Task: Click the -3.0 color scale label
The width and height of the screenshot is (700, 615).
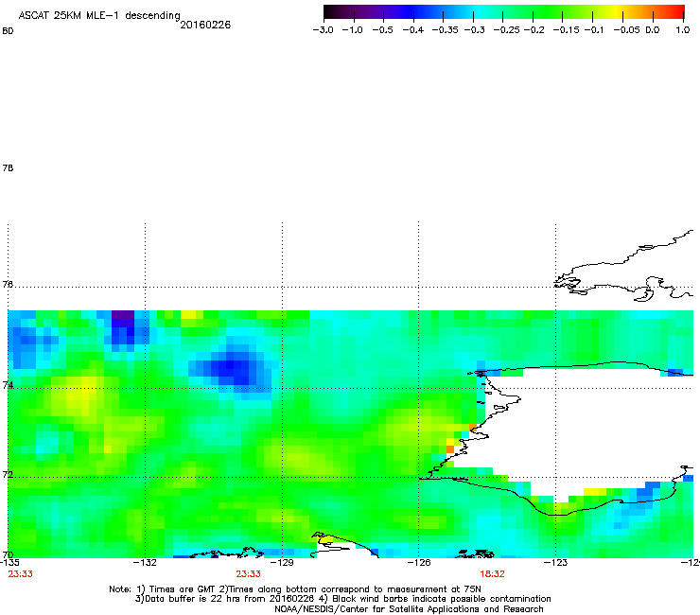Action: click(324, 30)
